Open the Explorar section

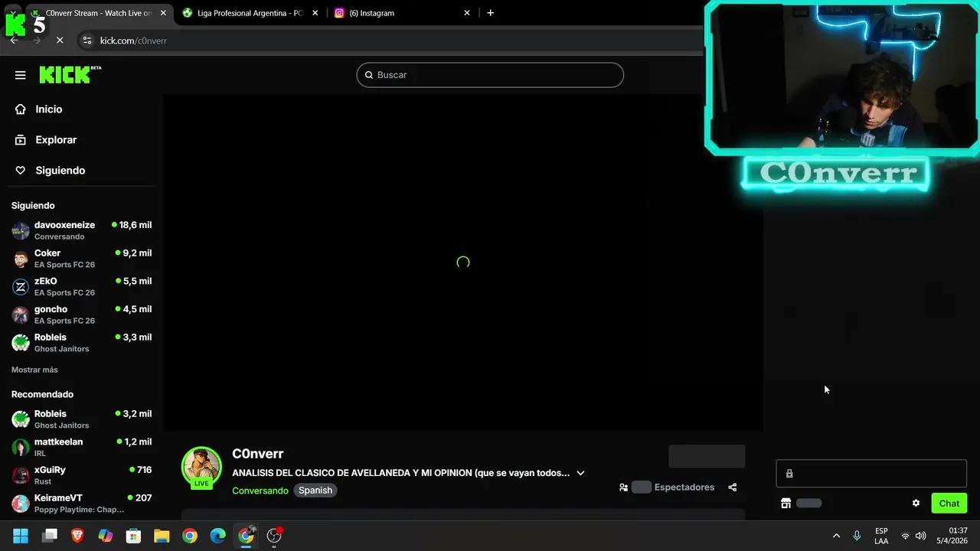pyautogui.click(x=56, y=140)
